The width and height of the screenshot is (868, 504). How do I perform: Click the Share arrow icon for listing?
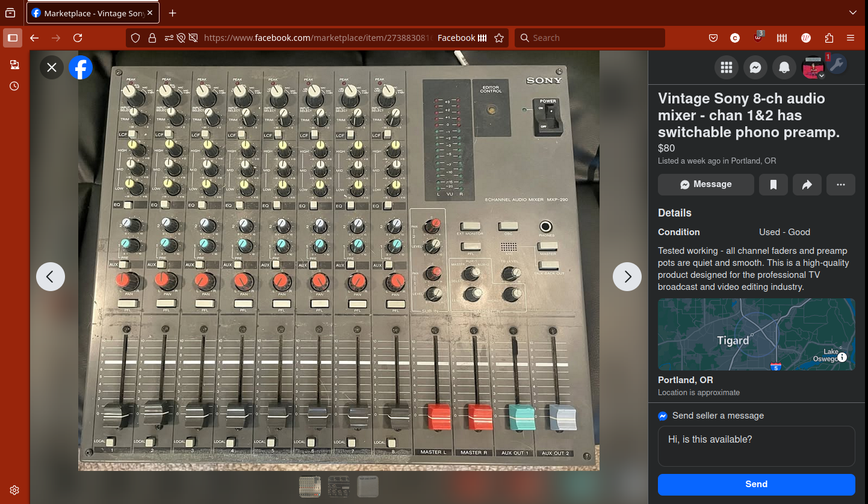[807, 185]
